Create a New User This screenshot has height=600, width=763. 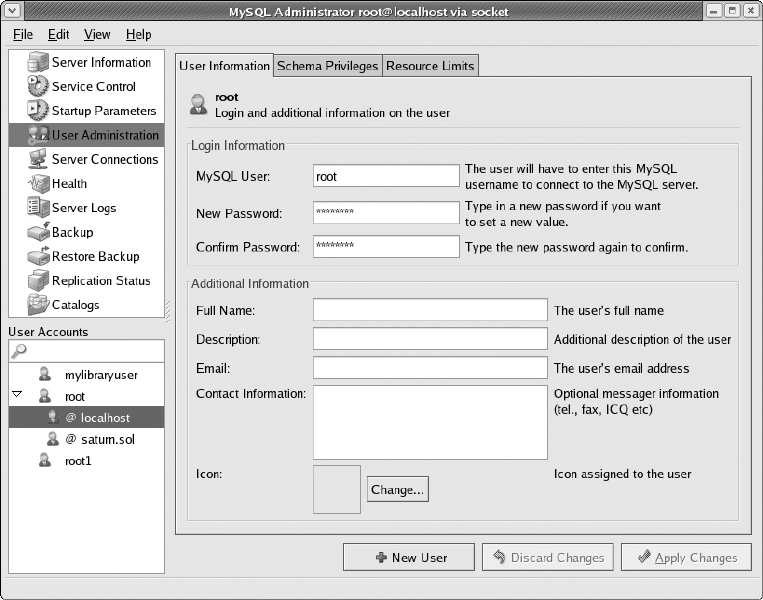409,557
